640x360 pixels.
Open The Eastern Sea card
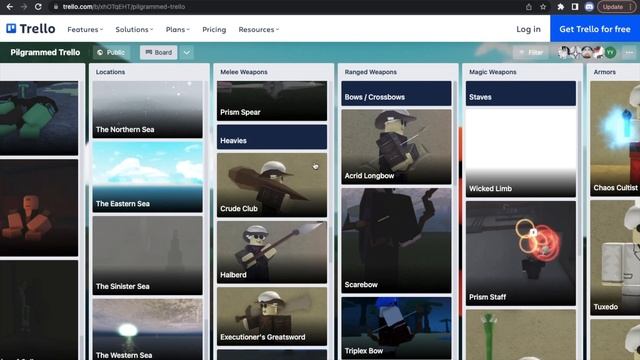[x=147, y=177]
